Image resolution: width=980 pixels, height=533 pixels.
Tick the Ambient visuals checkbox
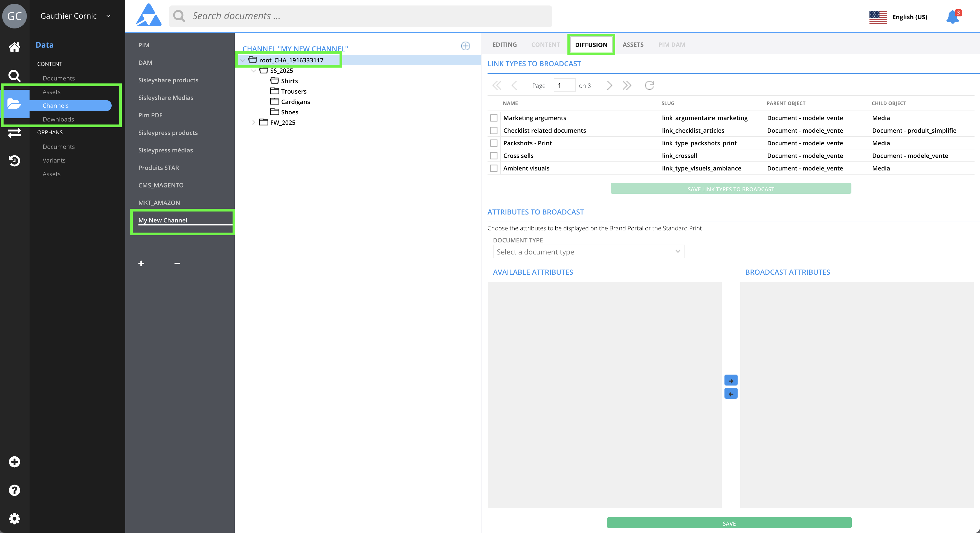(494, 168)
